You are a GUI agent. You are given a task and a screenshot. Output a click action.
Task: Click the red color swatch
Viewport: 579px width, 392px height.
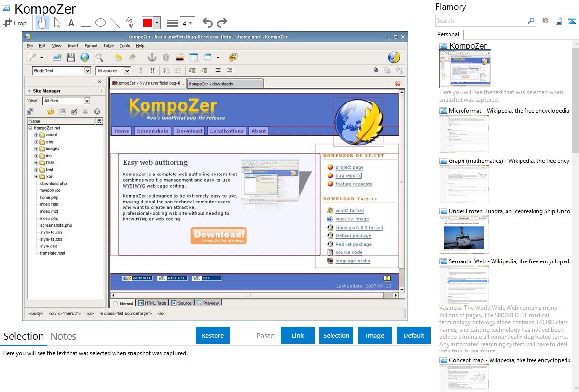147,23
